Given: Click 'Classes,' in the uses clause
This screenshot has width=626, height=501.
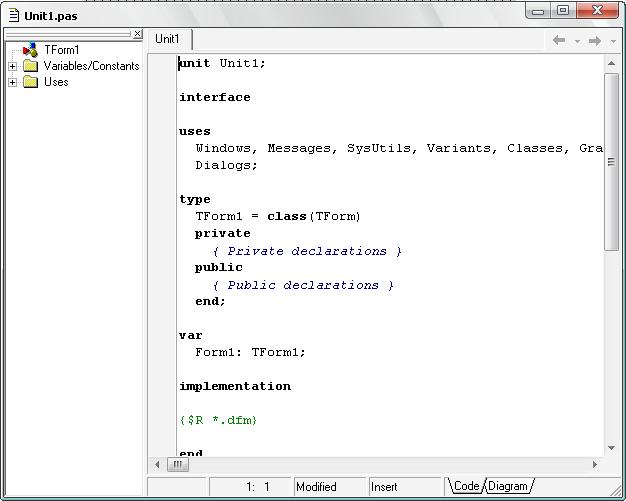Looking at the screenshot, I should pyautogui.click(x=538, y=148).
